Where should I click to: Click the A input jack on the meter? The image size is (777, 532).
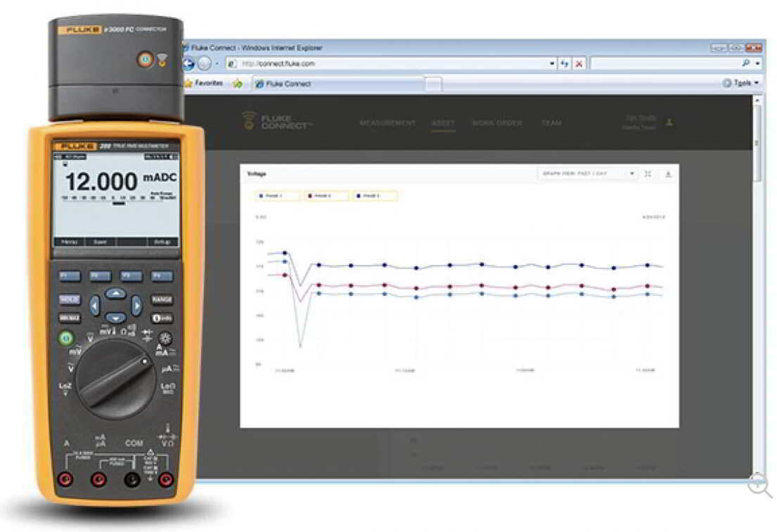pyautogui.click(x=65, y=479)
